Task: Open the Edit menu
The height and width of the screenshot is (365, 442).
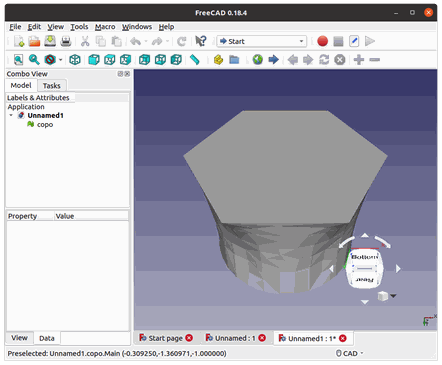Action: [x=34, y=27]
